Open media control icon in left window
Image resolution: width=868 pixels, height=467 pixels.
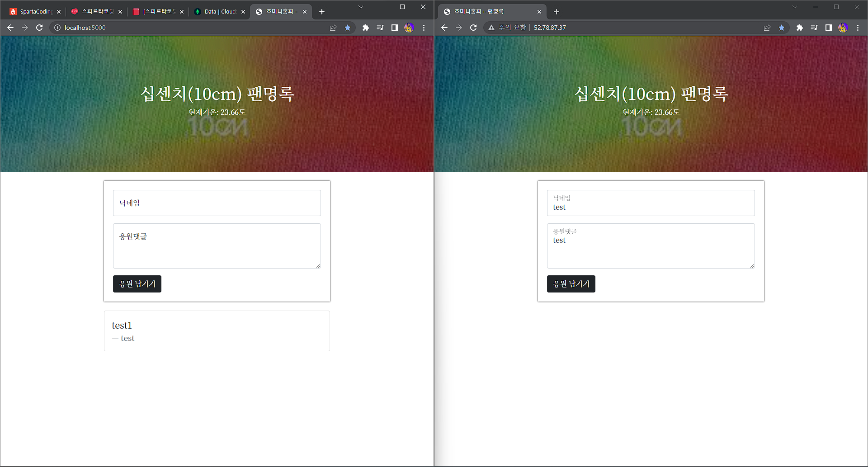380,28
